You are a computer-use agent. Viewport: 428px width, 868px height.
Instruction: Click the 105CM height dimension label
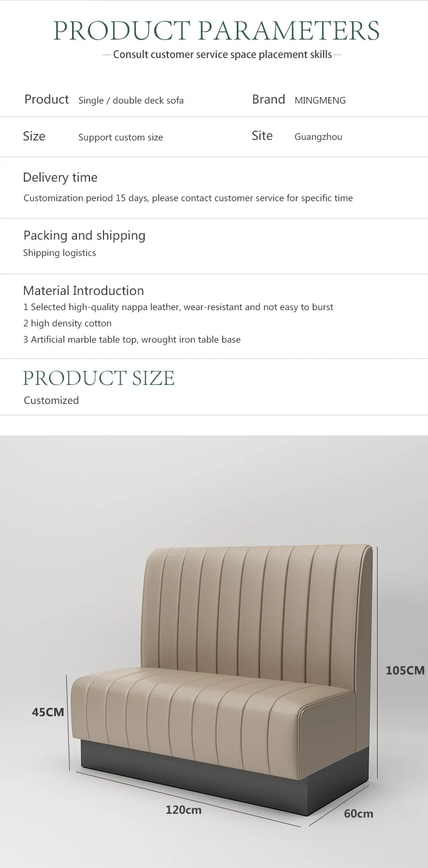click(x=405, y=671)
